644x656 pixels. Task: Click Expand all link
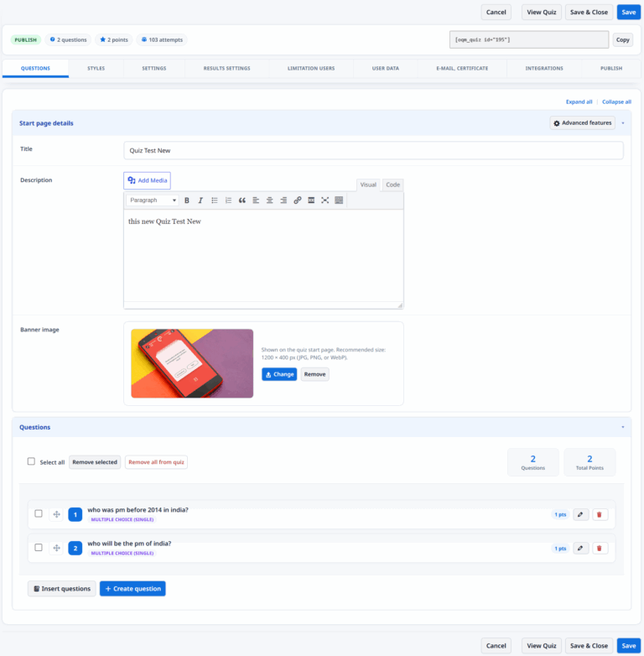(x=579, y=102)
